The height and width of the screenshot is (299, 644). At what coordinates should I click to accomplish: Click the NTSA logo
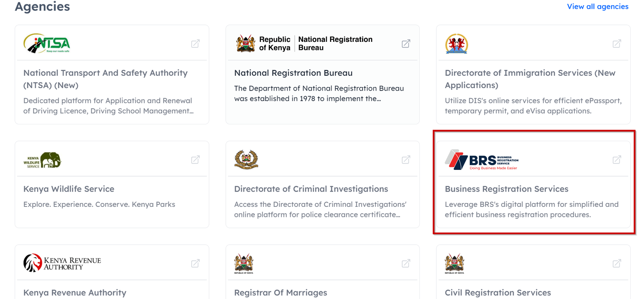coord(47,43)
